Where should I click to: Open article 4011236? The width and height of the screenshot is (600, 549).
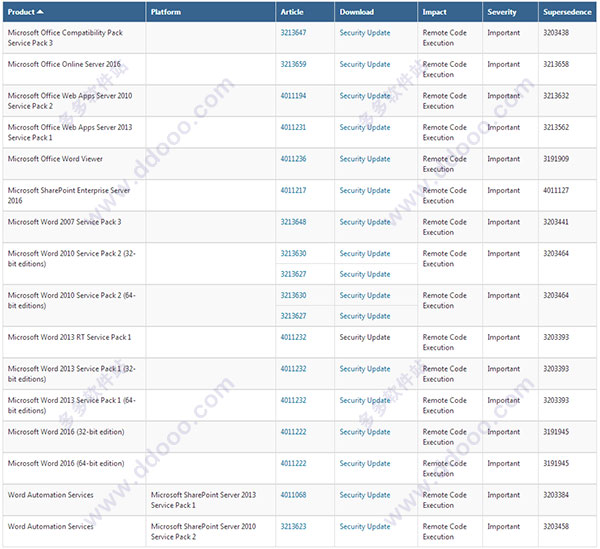click(x=293, y=159)
